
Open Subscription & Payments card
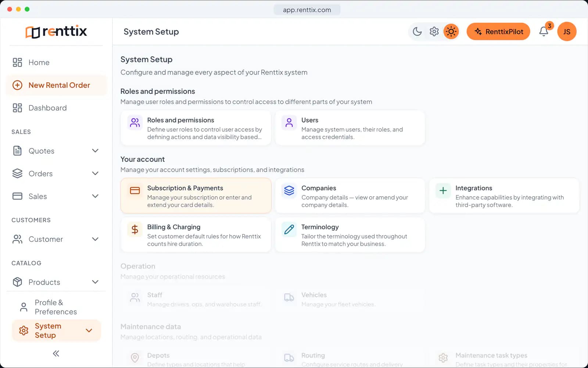point(196,196)
